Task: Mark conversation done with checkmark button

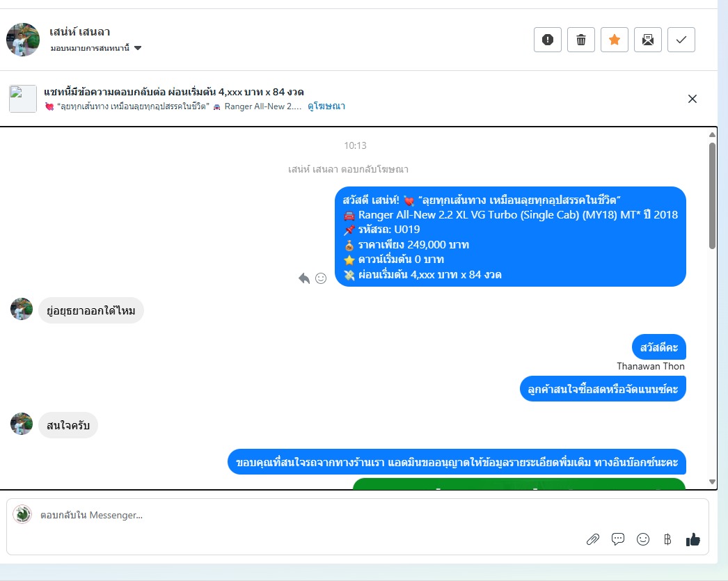Action: (x=681, y=40)
